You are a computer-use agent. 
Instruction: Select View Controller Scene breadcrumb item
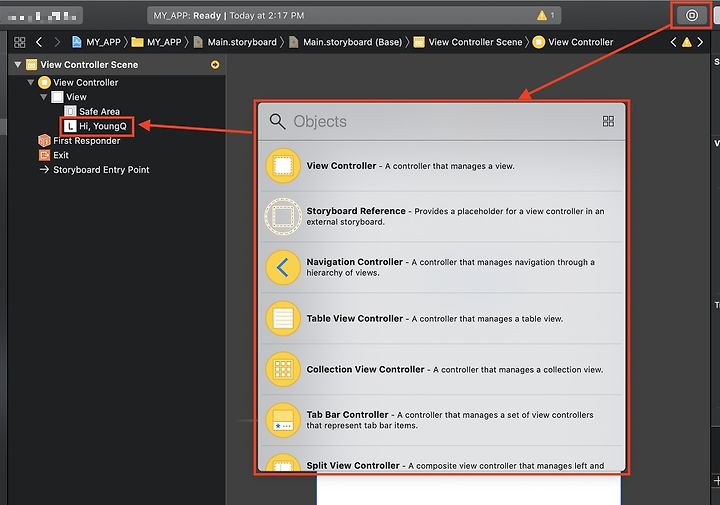[x=468, y=42]
